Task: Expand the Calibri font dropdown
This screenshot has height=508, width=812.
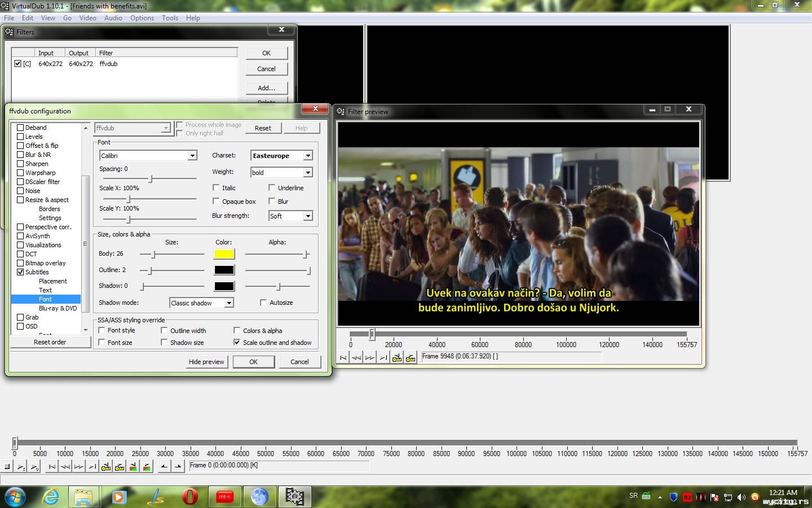Action: 192,156
